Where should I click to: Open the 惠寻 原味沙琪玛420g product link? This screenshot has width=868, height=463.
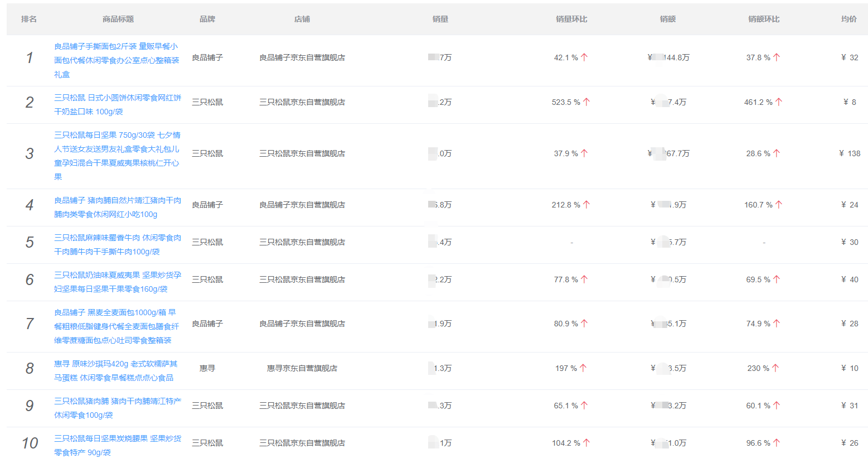tap(116, 370)
